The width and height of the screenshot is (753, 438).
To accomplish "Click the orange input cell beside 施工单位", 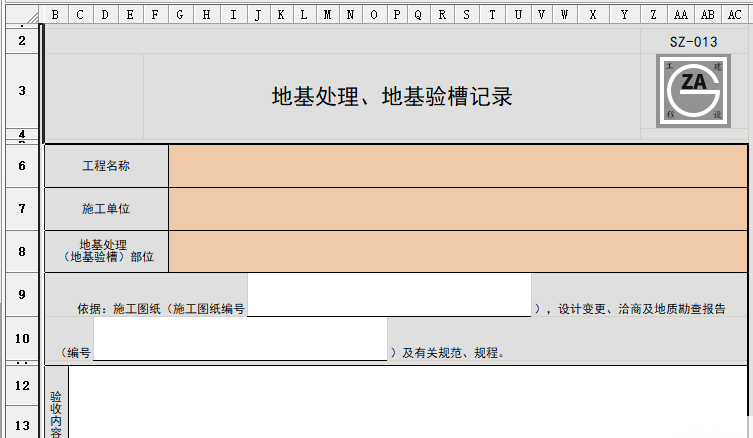I will (x=457, y=209).
